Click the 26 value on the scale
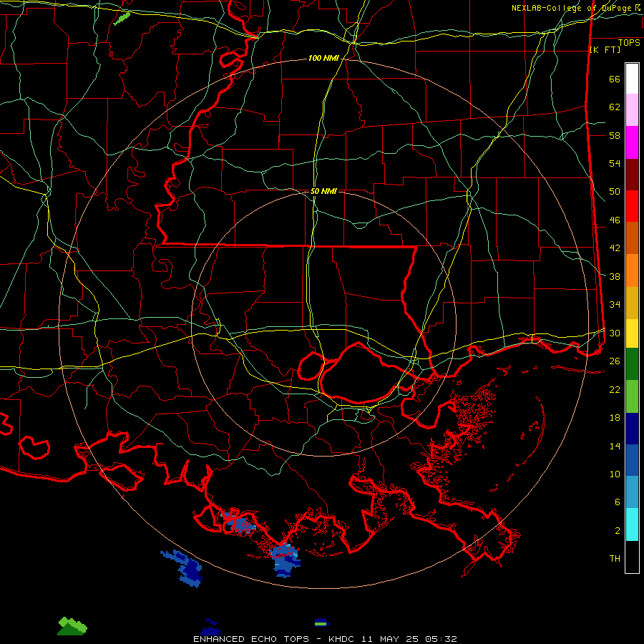Viewport: 644px width, 644px height. pos(615,361)
